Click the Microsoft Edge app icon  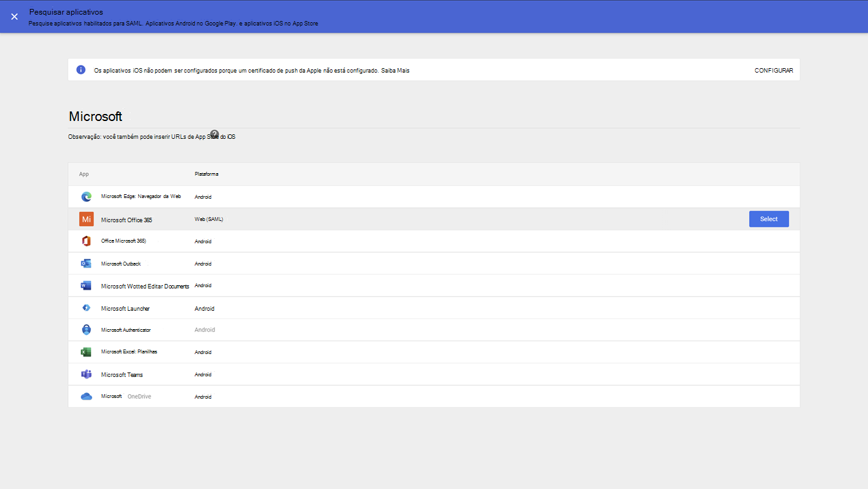pos(87,197)
